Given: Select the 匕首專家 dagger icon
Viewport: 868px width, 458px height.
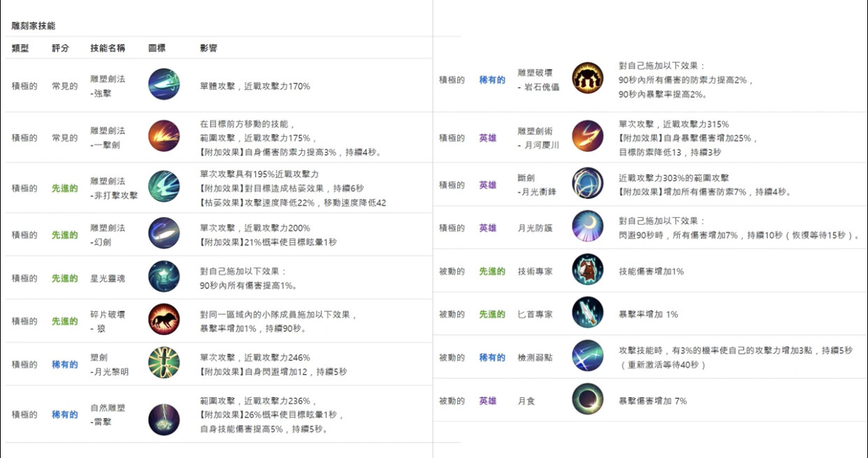Looking at the screenshot, I should tap(587, 313).
